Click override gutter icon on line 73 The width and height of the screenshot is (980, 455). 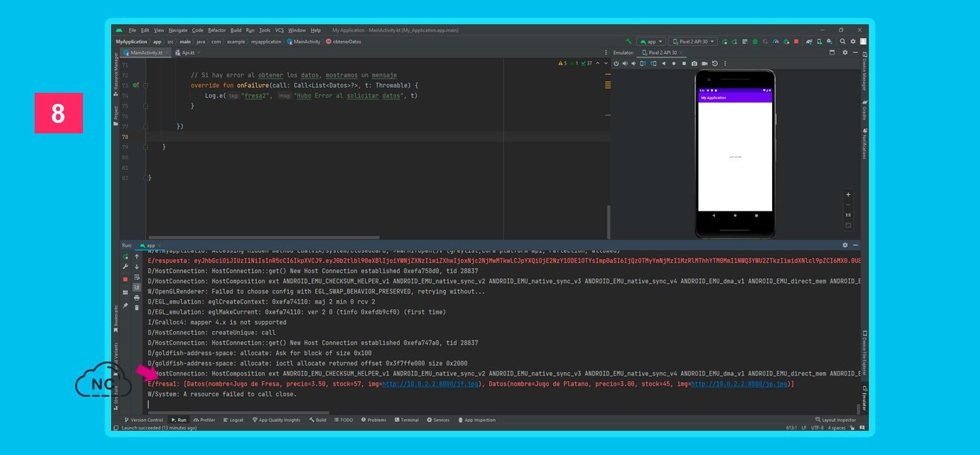click(136, 85)
